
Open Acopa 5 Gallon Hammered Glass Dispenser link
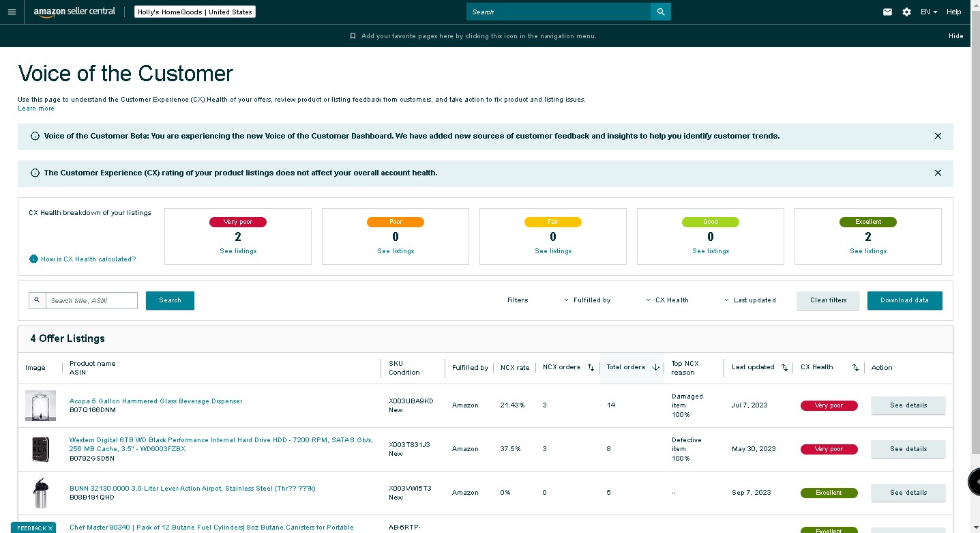[156, 401]
